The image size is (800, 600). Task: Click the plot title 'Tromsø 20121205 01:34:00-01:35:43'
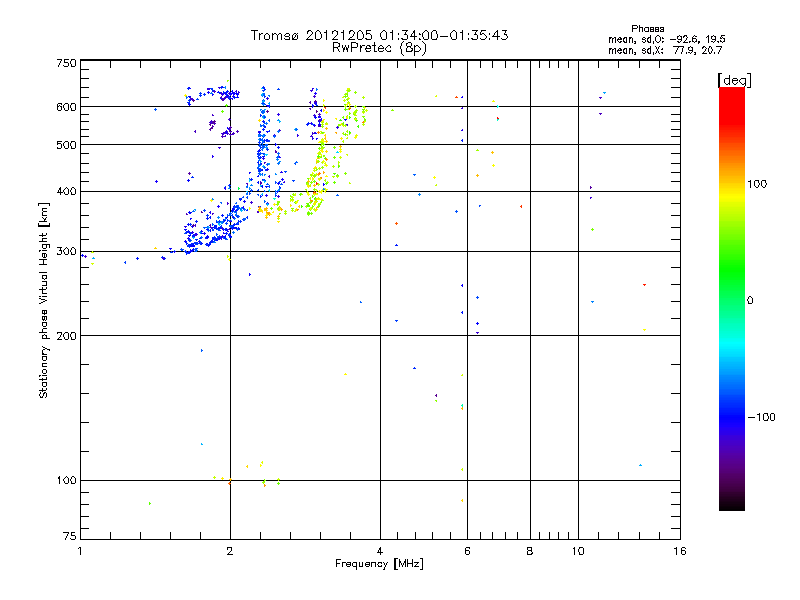pos(379,35)
